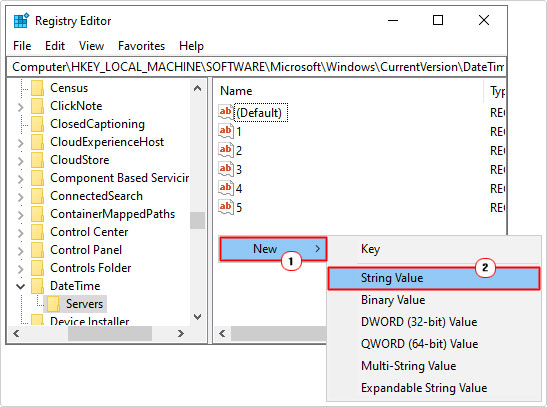
Task: Expand the Control Center tree node
Action: (x=21, y=233)
